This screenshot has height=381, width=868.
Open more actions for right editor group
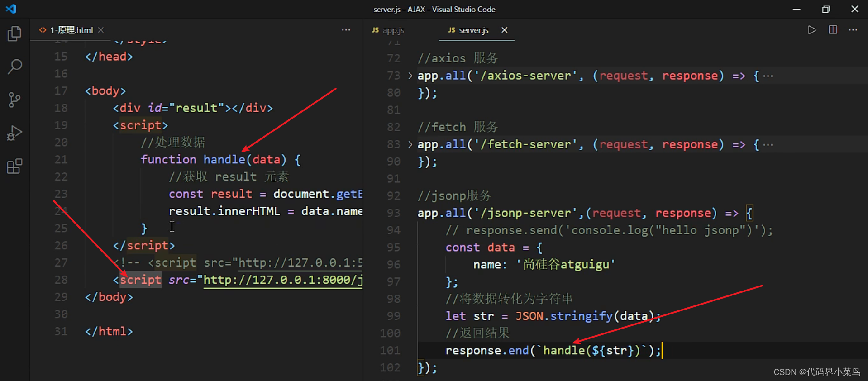(853, 30)
